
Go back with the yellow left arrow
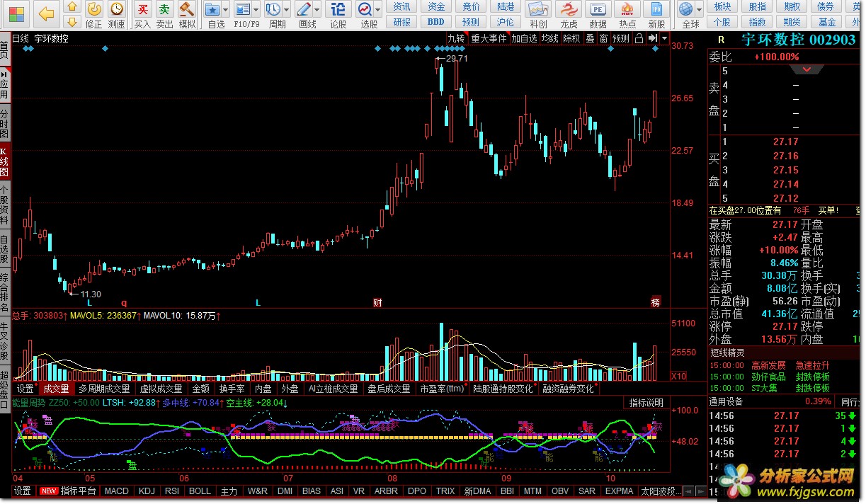point(46,13)
